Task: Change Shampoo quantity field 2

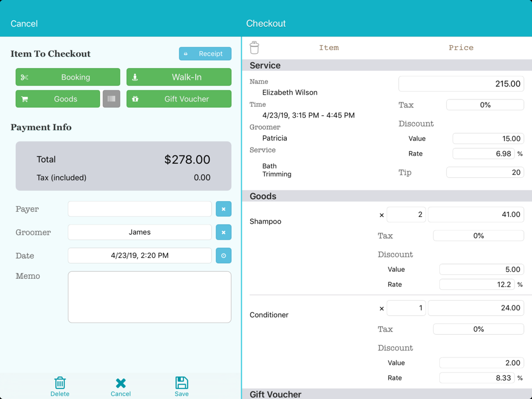Action: pyautogui.click(x=406, y=214)
